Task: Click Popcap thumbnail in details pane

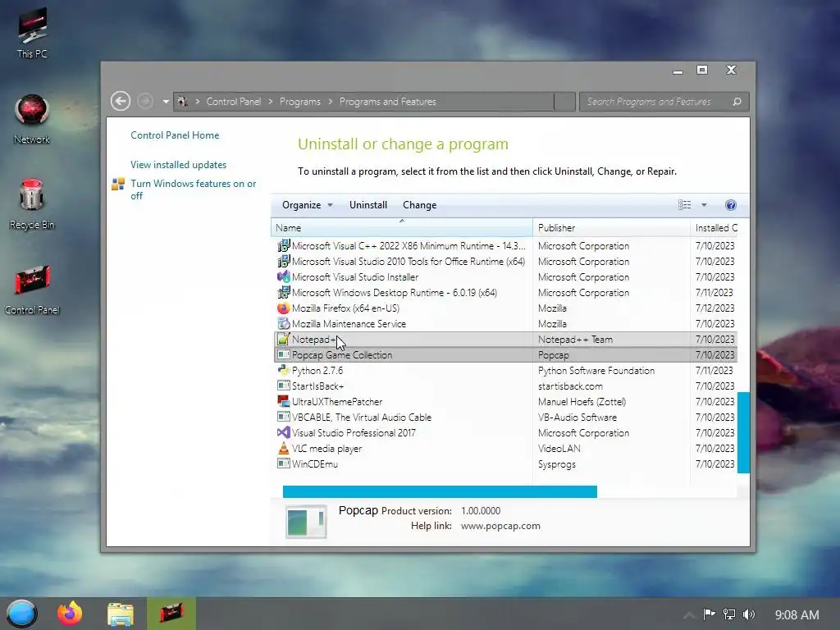Action: (x=306, y=521)
